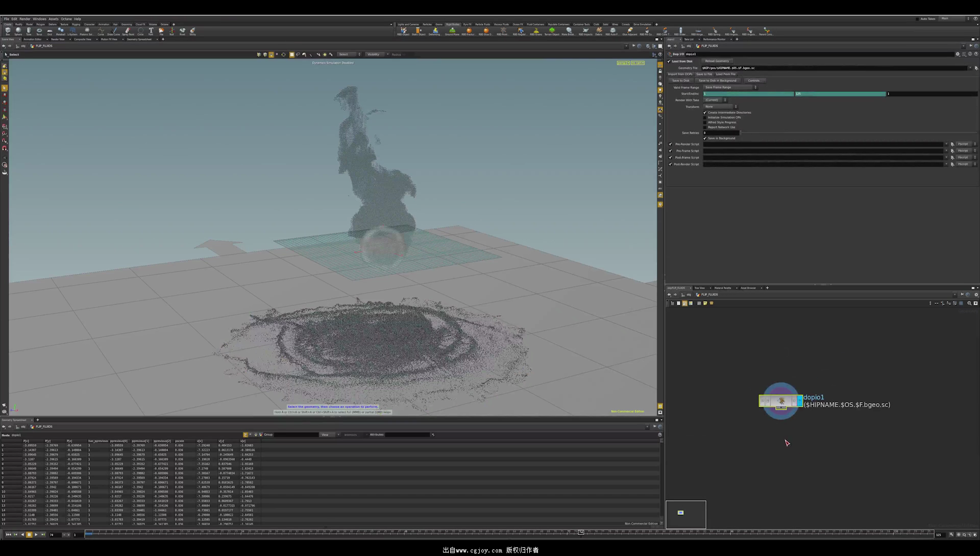
Task: Select the Grid shelf tool
Action: coord(50,31)
